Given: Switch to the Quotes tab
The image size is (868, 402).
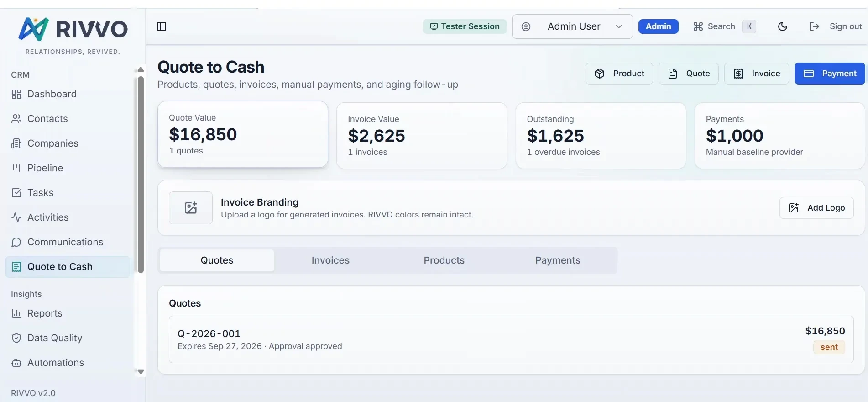Looking at the screenshot, I should coord(217,260).
